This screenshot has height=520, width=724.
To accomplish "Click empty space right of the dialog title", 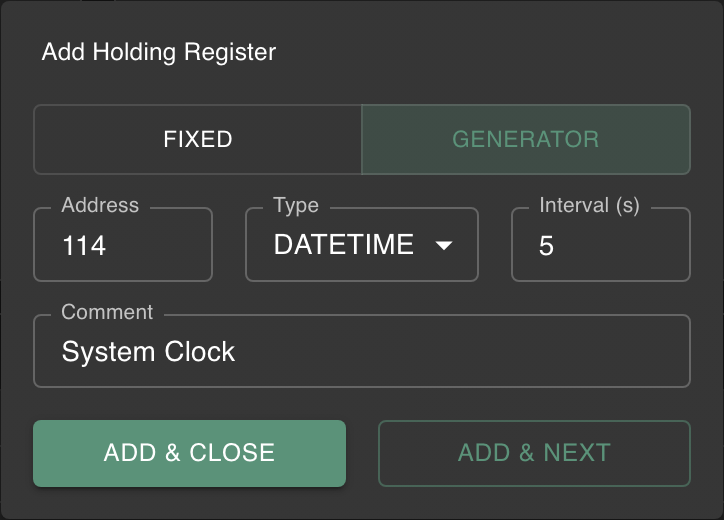I will pyautogui.click(x=500, y=52).
